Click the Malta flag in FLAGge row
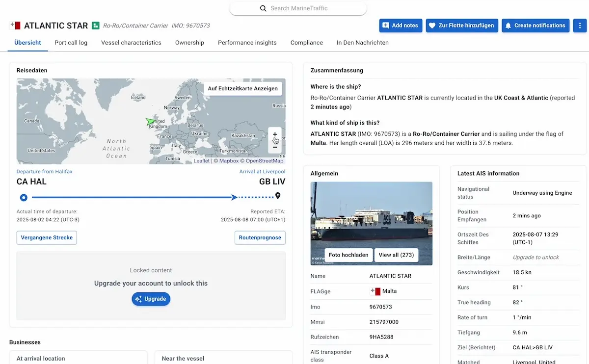Screen dimensions: 589x364 (x=375, y=291)
